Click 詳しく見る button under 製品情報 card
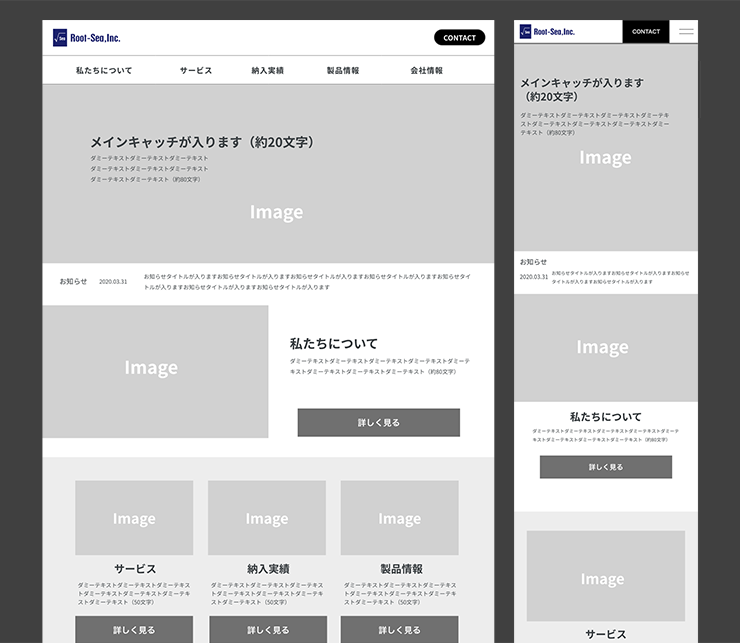 tap(399, 629)
